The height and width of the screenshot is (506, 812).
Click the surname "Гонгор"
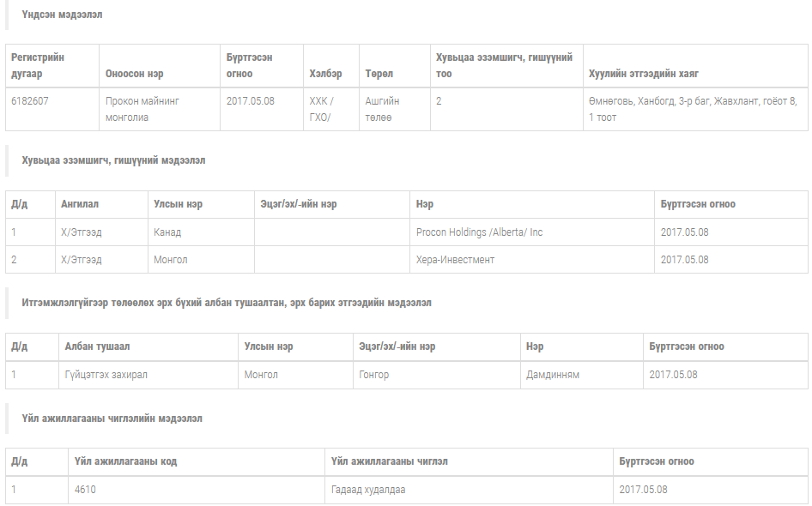[x=373, y=375]
